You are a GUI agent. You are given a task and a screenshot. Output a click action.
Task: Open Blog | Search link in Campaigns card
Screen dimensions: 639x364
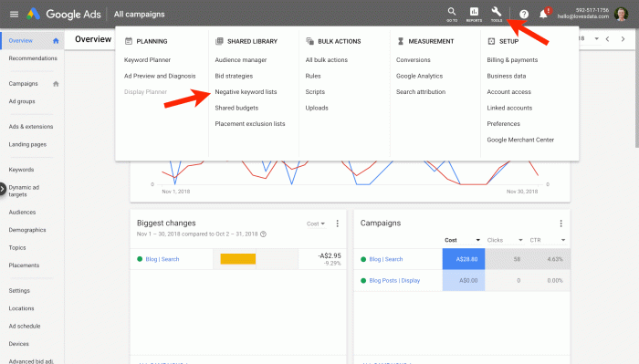tap(386, 259)
